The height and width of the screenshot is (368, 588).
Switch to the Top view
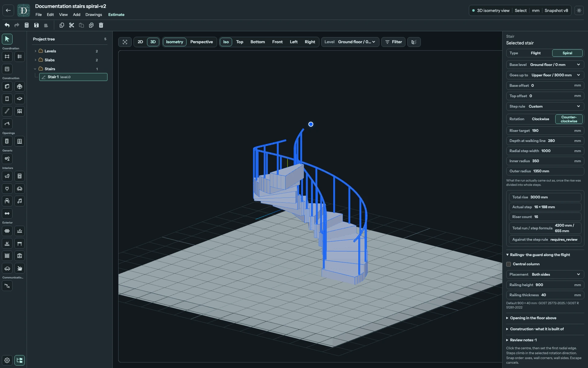click(240, 42)
